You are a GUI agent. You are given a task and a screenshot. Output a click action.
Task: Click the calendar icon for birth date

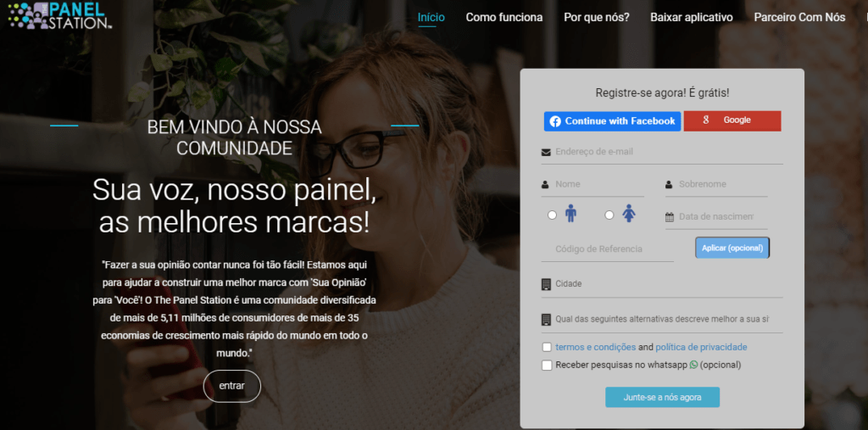coord(670,217)
